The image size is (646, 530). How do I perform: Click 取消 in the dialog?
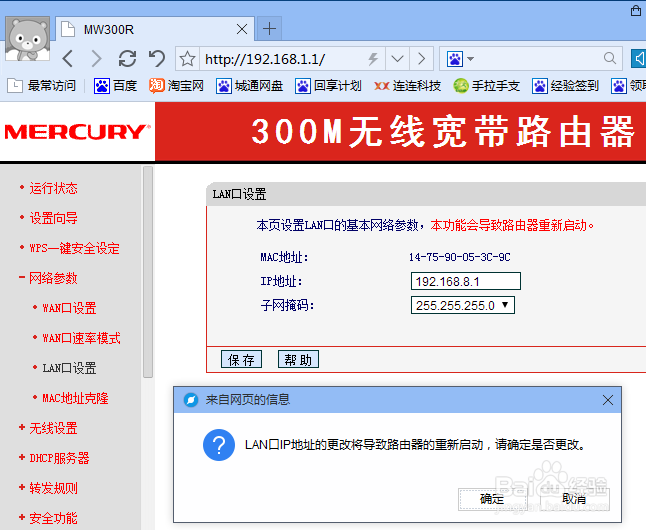click(574, 499)
